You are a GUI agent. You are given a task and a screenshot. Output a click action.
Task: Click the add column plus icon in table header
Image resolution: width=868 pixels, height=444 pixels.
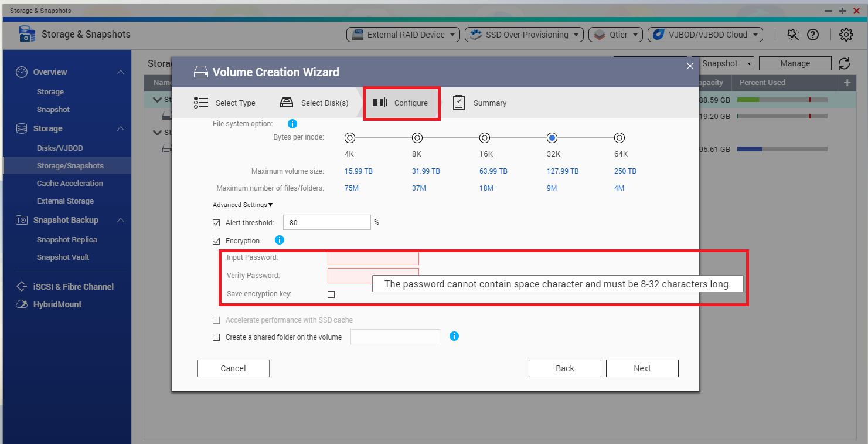pyautogui.click(x=847, y=83)
